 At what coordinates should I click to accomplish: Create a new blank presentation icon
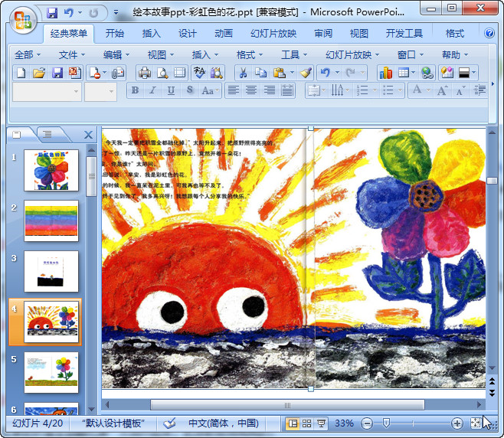pyautogui.click(x=21, y=73)
